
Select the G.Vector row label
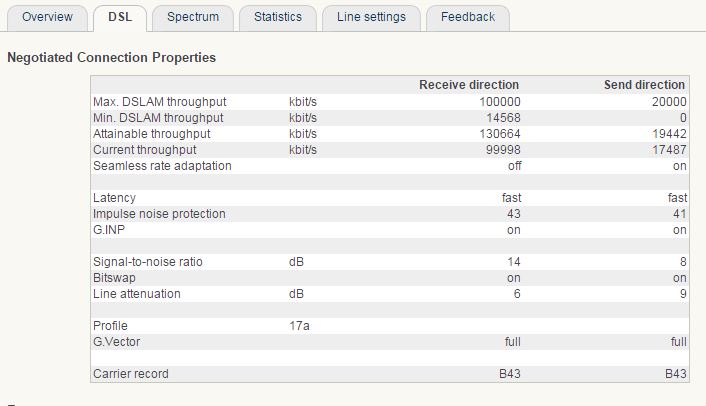tap(118, 342)
